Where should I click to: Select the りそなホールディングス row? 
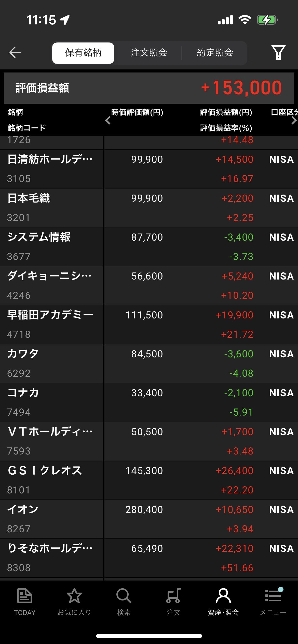point(149,558)
